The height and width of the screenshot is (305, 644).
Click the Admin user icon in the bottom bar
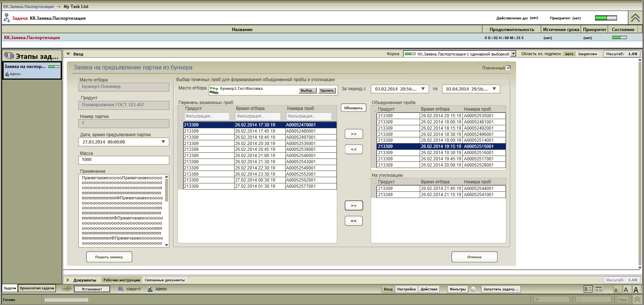[150, 289]
